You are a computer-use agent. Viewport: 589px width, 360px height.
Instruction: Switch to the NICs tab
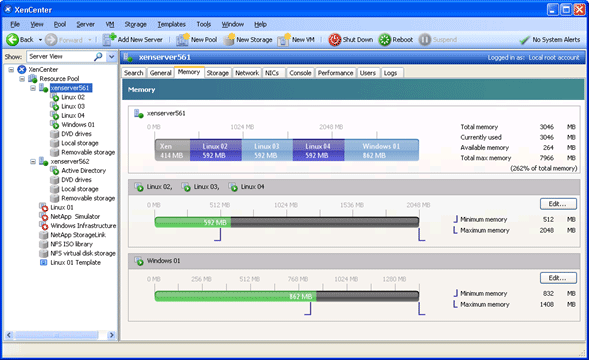pyautogui.click(x=272, y=73)
